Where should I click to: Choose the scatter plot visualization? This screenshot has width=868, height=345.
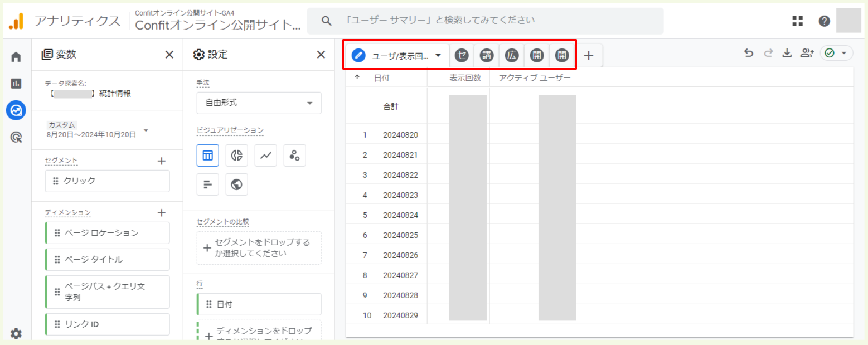(x=294, y=156)
